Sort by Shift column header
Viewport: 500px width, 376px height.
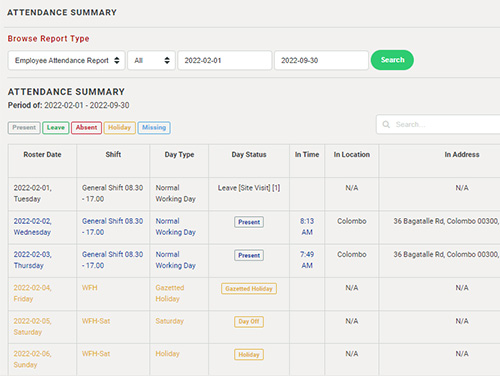(113, 155)
